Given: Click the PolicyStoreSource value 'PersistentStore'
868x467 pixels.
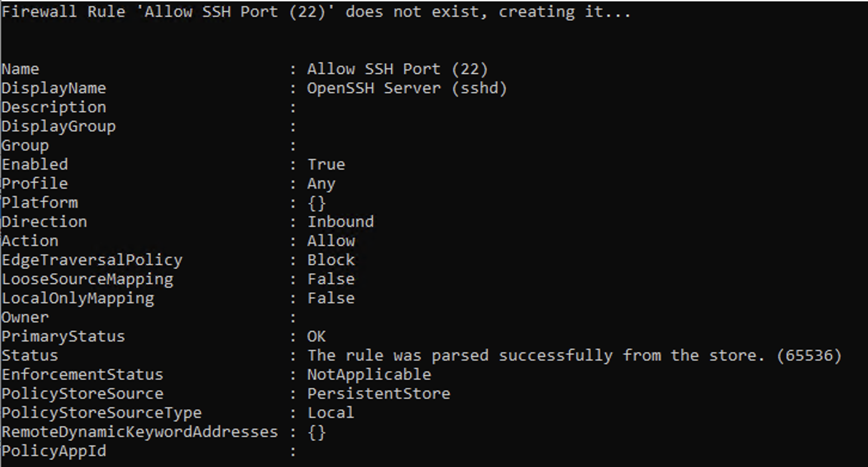Looking at the screenshot, I should coord(378,394).
